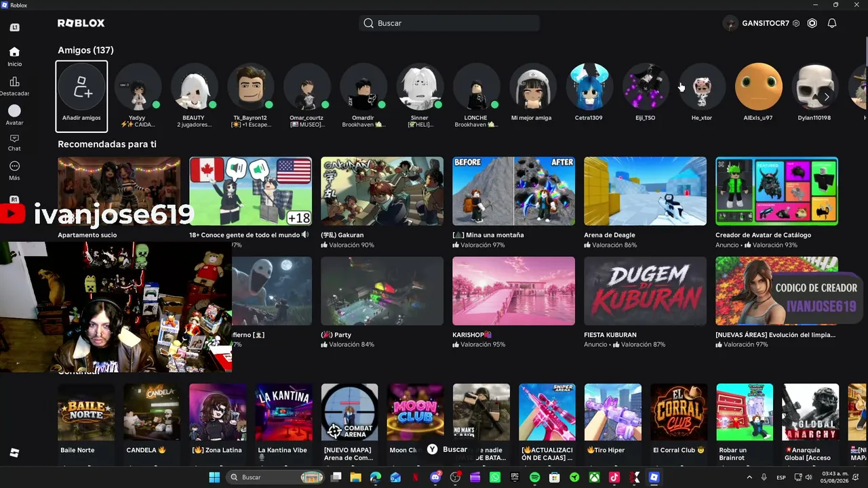Open the Moon Club game tile
Screen dimensions: 868x488
pyautogui.click(x=415, y=412)
